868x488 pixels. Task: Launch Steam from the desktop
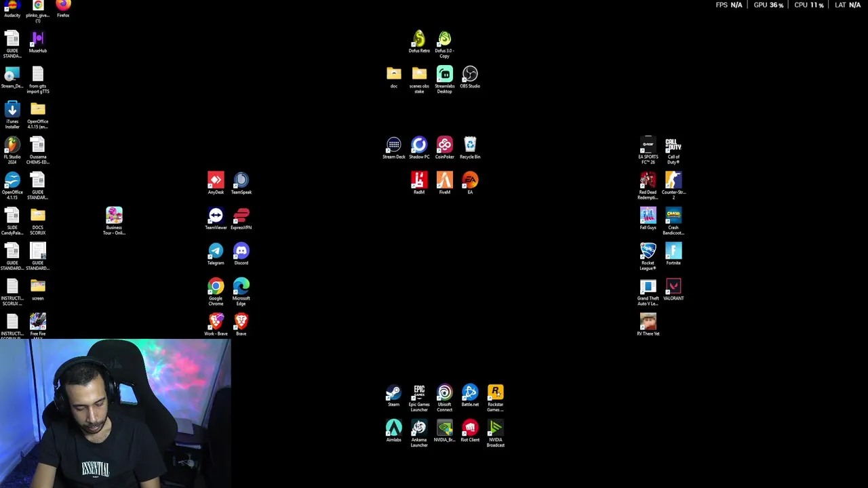[394, 395]
